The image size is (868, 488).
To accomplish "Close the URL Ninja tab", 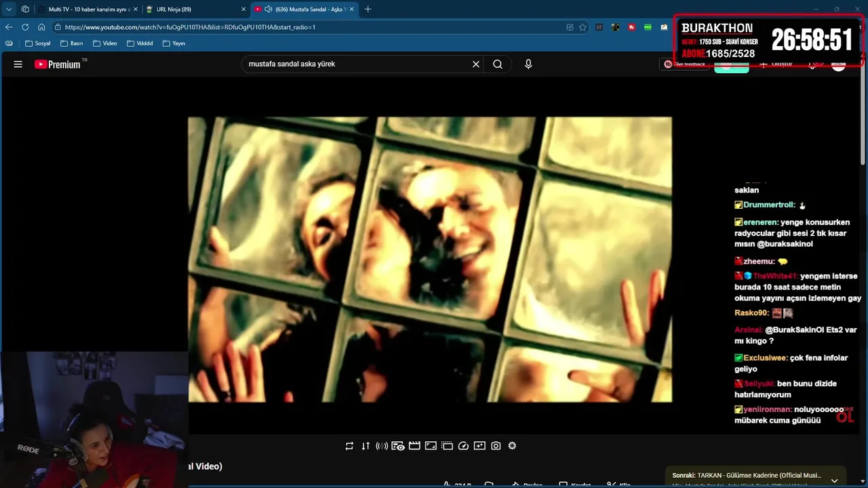I will click(243, 9).
